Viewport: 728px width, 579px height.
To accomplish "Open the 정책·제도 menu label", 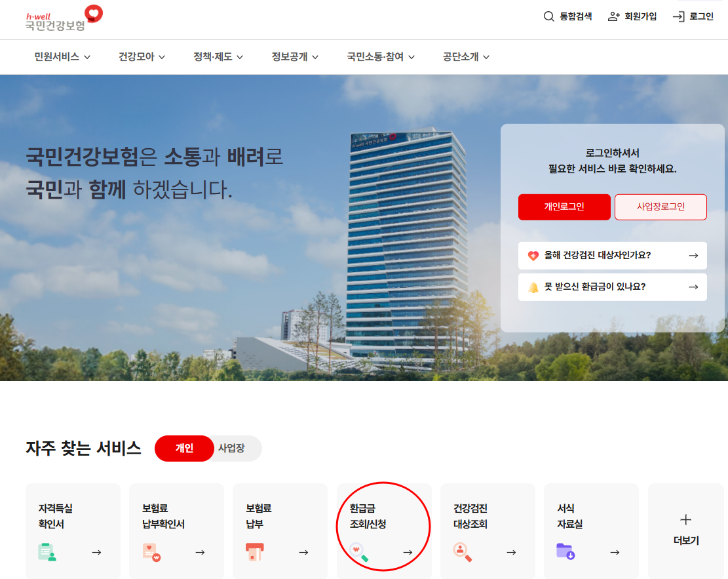I will coord(213,56).
